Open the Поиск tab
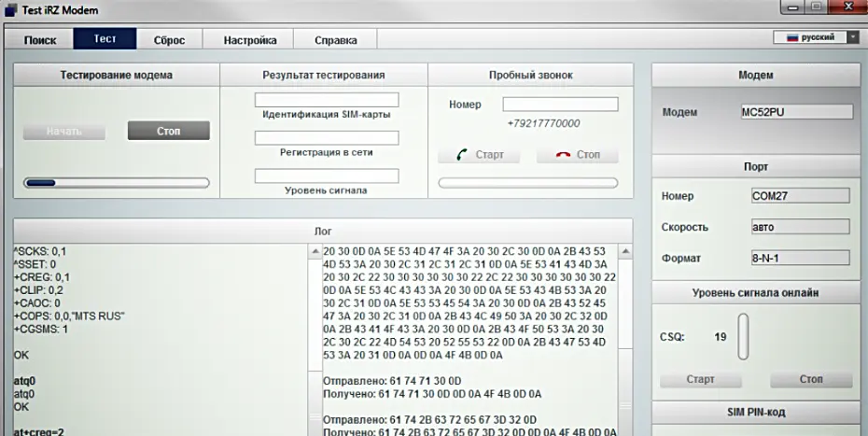Image resolution: width=868 pixels, height=436 pixels. point(40,40)
